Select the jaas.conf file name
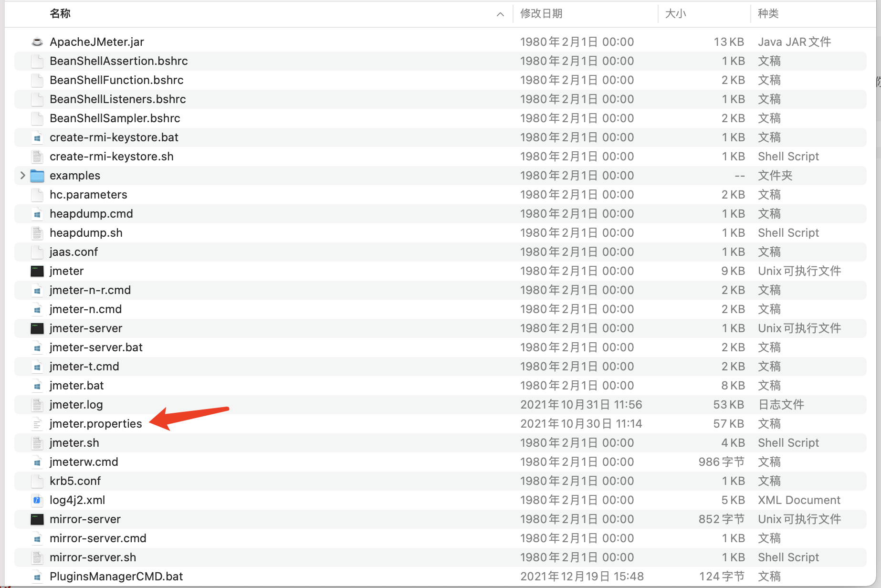The height and width of the screenshot is (588, 881). 73,252
